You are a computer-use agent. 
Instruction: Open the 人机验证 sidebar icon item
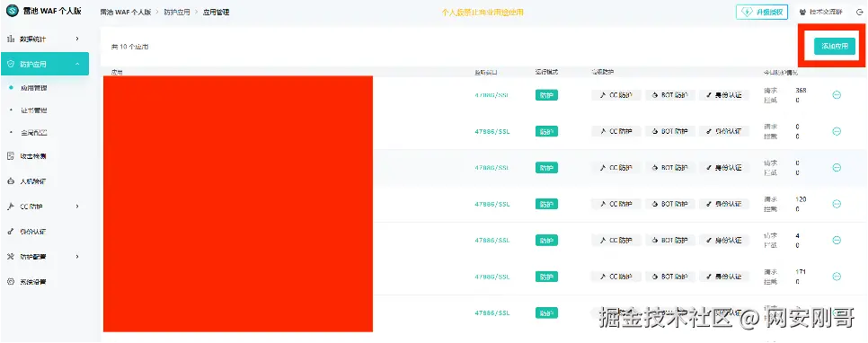[11, 181]
